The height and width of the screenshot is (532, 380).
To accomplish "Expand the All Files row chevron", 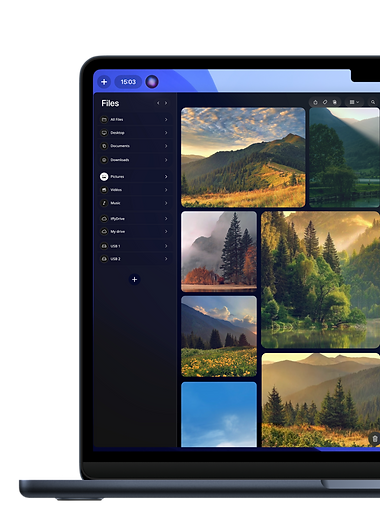I will (x=166, y=119).
